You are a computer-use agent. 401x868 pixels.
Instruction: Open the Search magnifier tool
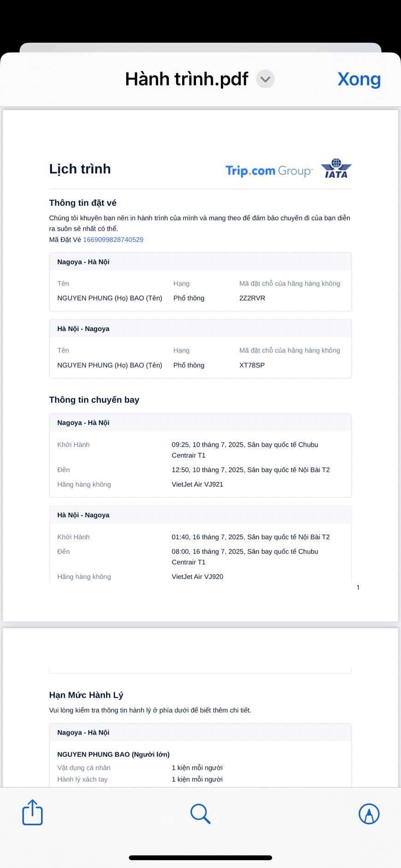tap(200, 814)
